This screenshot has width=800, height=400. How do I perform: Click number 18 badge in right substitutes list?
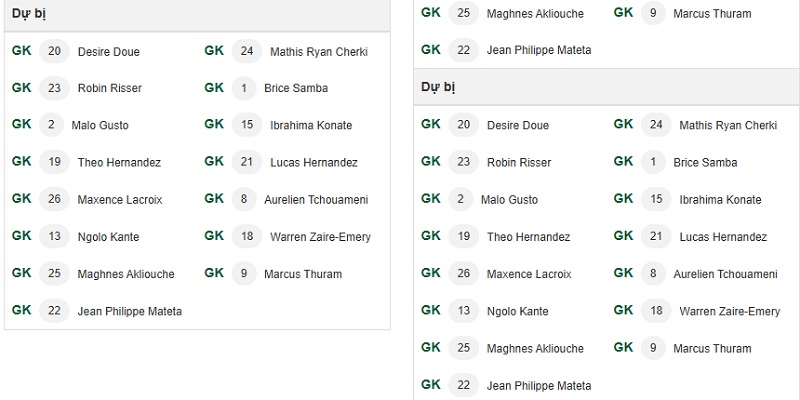656,311
